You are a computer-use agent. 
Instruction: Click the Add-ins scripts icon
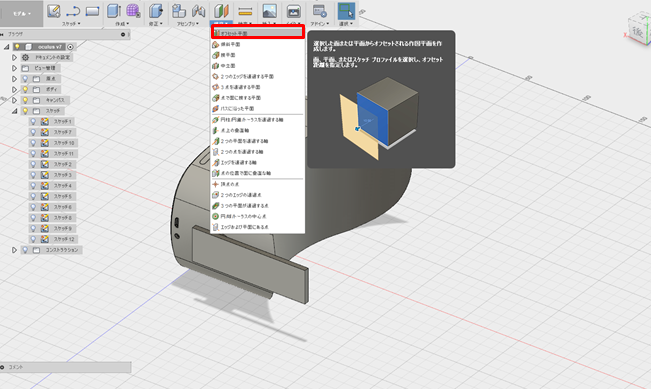[320, 11]
